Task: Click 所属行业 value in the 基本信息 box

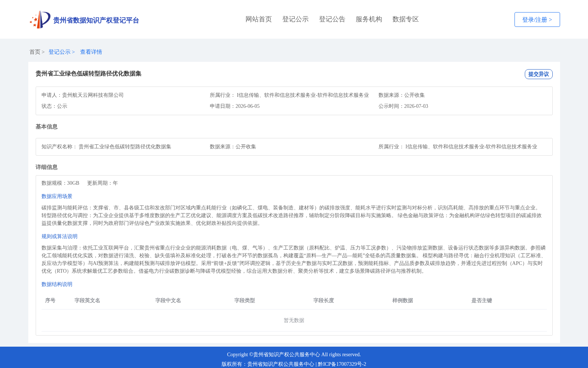Action: 471,146
